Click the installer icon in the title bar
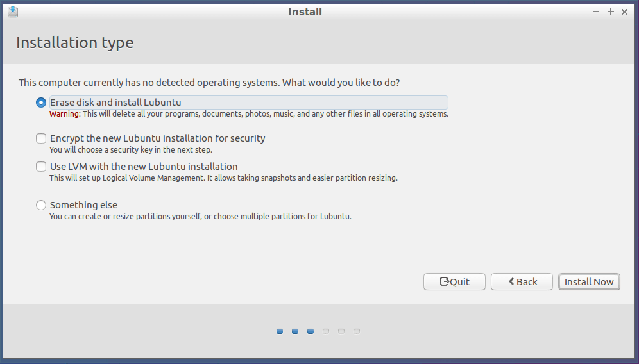The height and width of the screenshot is (364, 639). pos(13,12)
